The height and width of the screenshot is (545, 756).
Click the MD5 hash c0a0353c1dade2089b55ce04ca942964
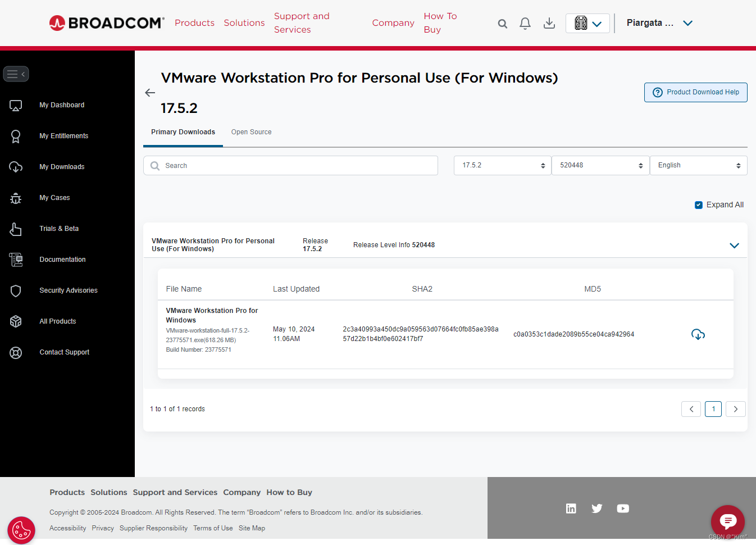[573, 334]
